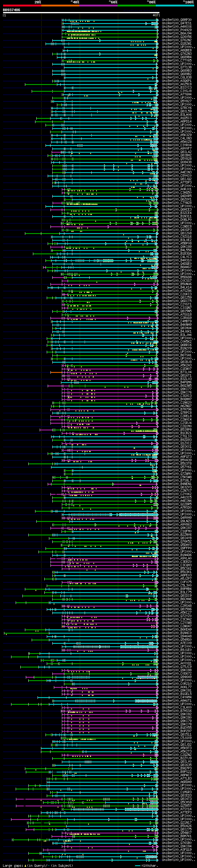Select hit UniRef100_B9ZD93
Viewport: 197px width, 868px height.
pos(177,440)
